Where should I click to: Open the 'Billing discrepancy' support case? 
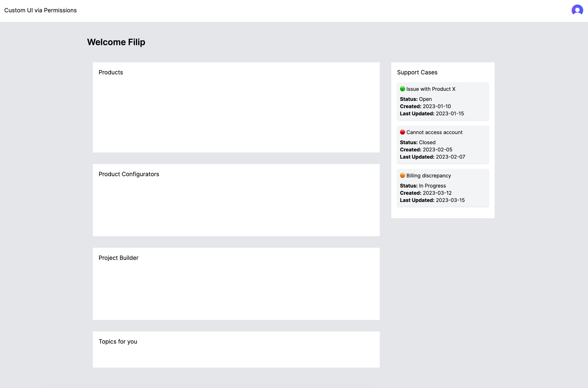442,188
